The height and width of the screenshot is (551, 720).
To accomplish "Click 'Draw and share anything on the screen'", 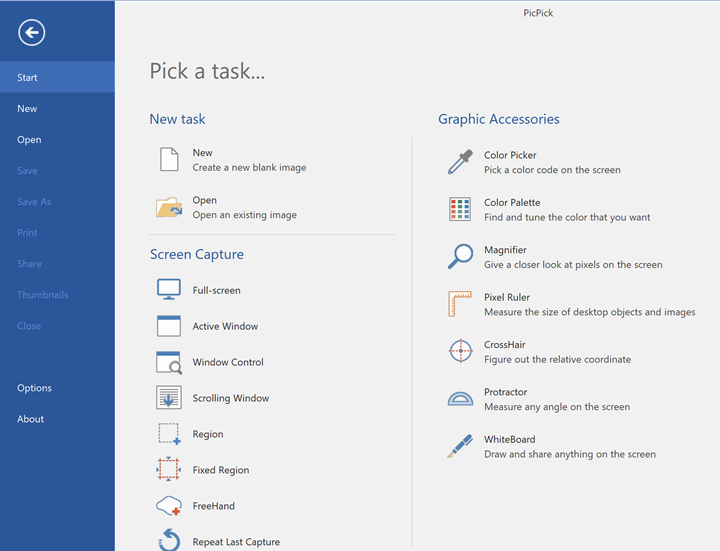I will click(570, 454).
